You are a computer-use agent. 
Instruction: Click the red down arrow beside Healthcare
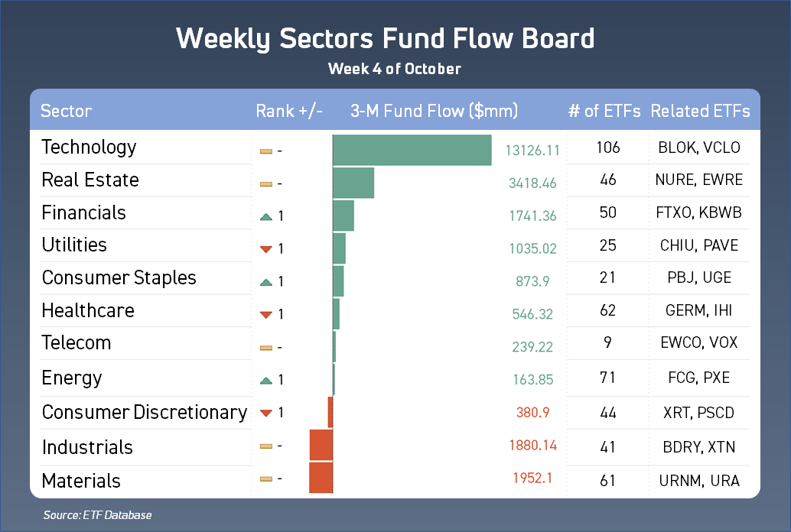266,314
